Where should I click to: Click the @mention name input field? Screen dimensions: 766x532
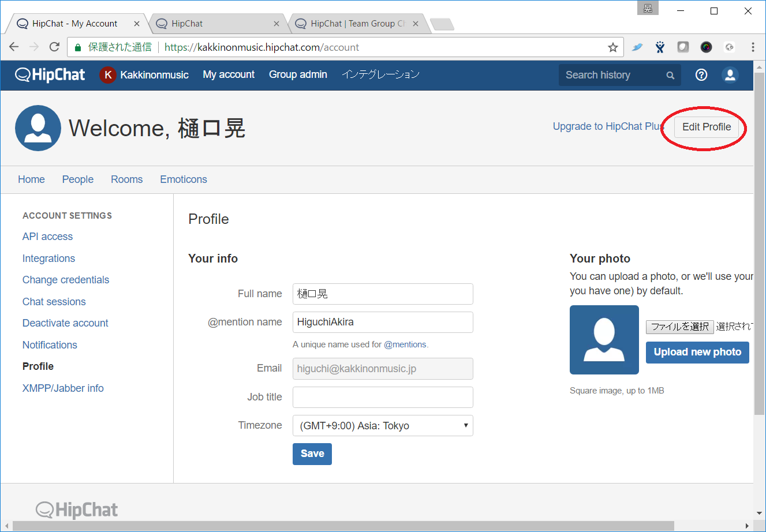(x=383, y=322)
